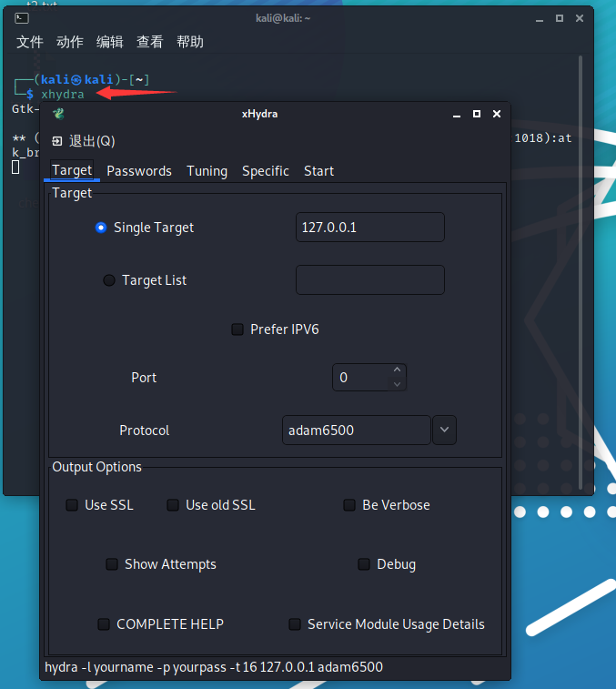Minimize the xHydra window
The height and width of the screenshot is (689, 616).
[457, 114]
